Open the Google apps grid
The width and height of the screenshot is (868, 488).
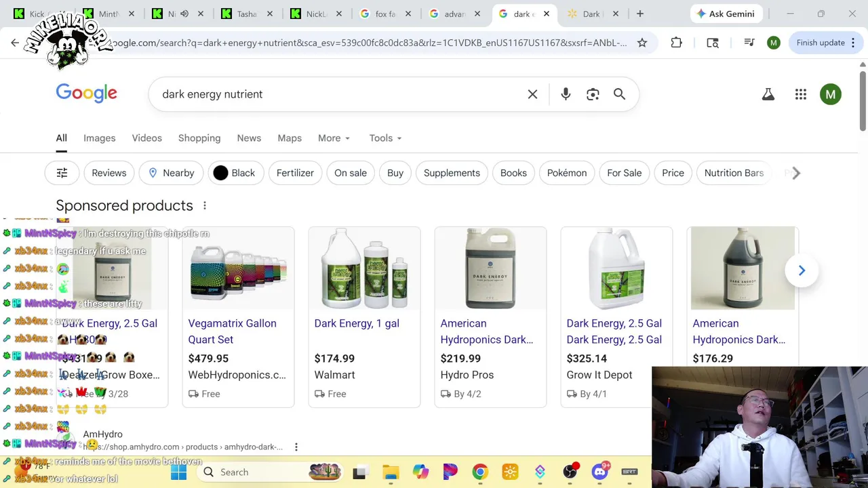pos(801,94)
